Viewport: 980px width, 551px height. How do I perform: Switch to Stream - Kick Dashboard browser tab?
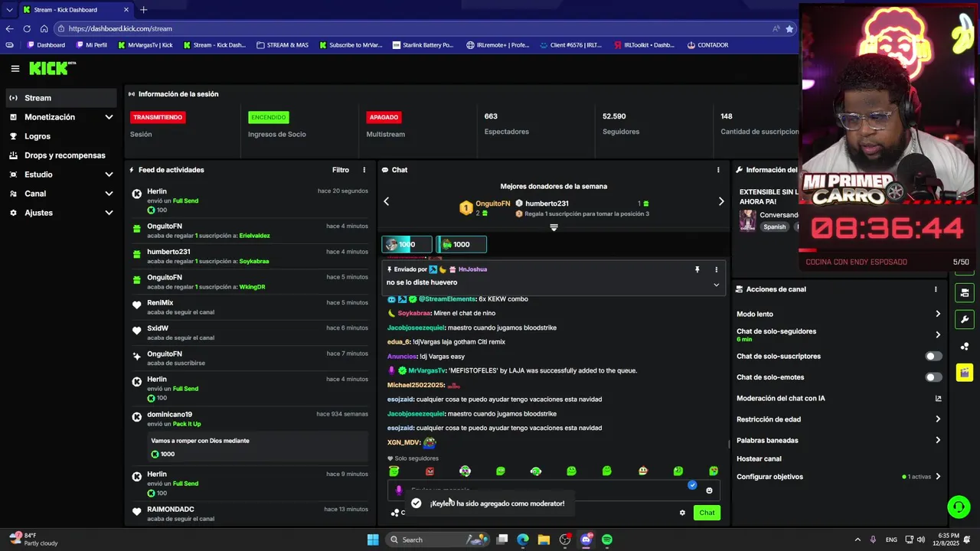click(75, 10)
